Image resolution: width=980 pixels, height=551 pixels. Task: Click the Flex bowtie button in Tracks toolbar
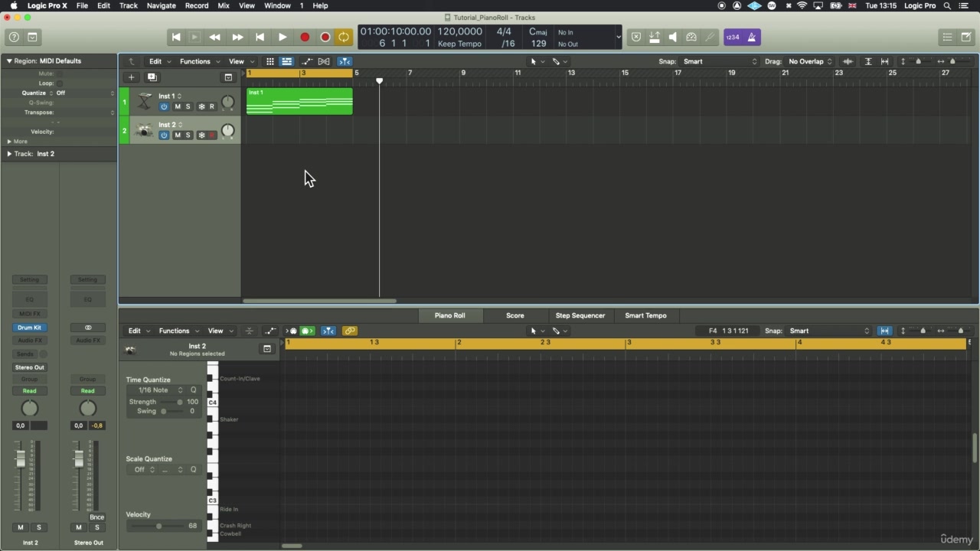pos(324,61)
